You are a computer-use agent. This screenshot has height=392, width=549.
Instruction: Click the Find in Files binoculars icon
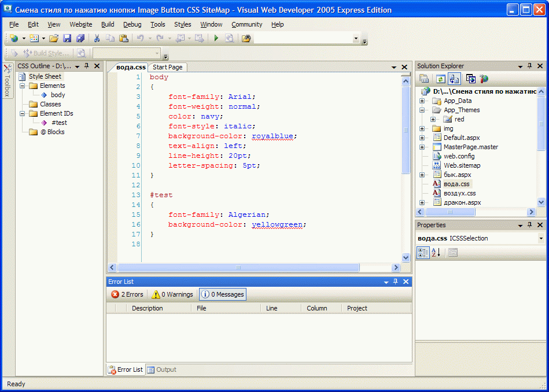246,38
